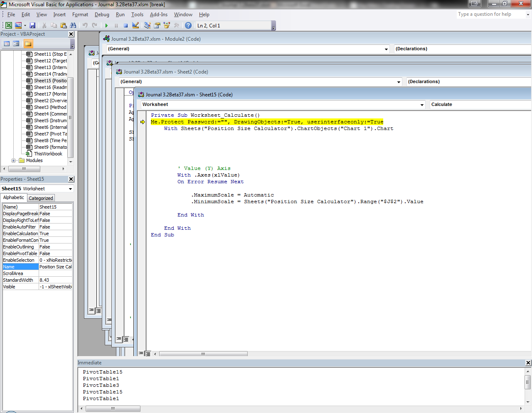532x413 pixels.
Task: Open the Add-Ins menu
Action: coord(159,15)
